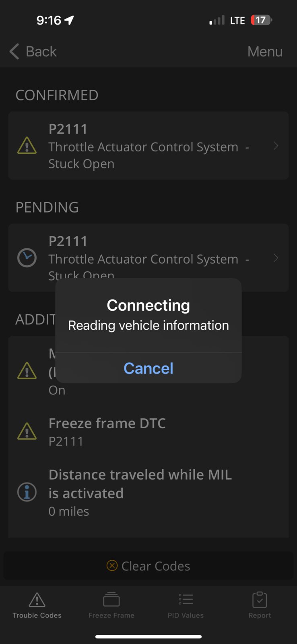This screenshot has width=297, height=644.
Task: Open the Trouble Codes tab icon
Action: (x=37, y=600)
